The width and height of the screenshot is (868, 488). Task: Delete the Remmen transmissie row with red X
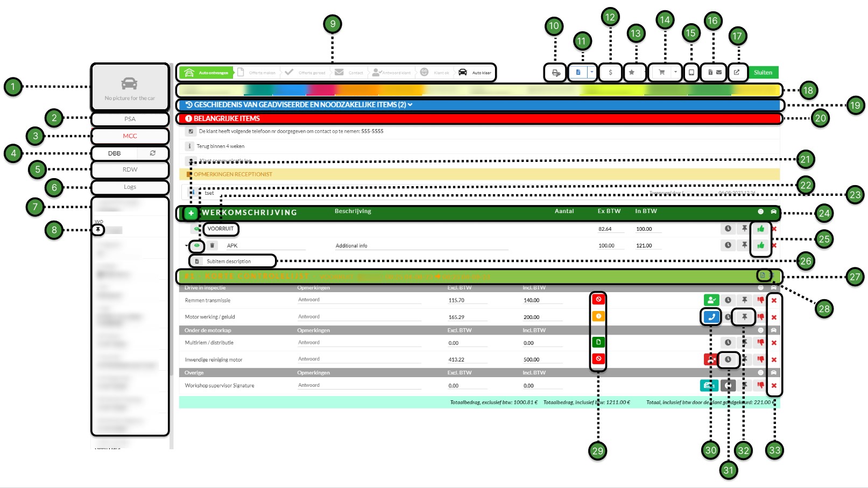pyautogui.click(x=774, y=300)
